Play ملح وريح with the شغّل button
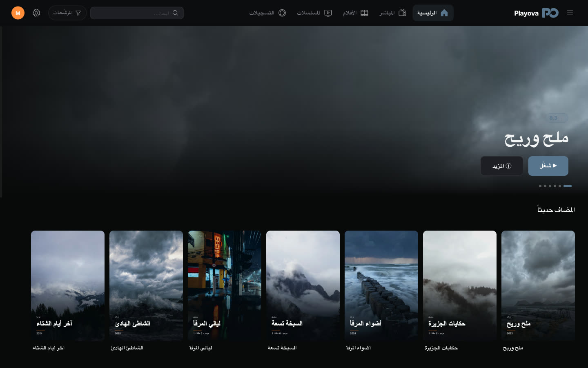The height and width of the screenshot is (368, 588). click(x=548, y=166)
